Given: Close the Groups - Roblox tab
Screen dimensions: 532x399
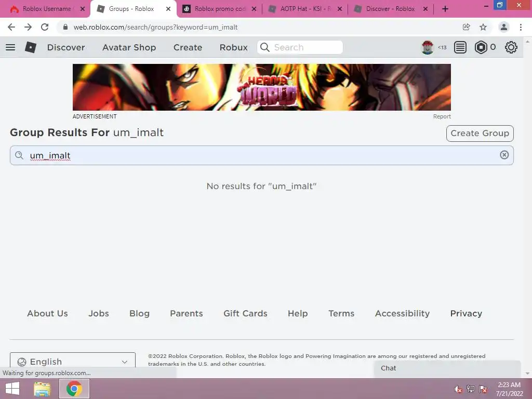Looking at the screenshot, I should click(168, 9).
